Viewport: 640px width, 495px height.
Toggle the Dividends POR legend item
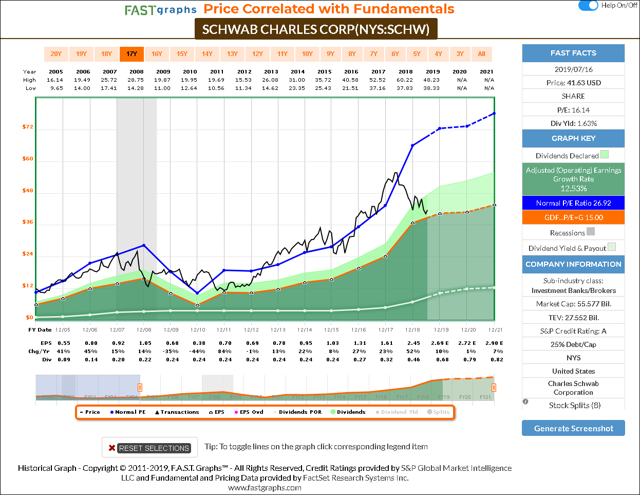pos(297,412)
